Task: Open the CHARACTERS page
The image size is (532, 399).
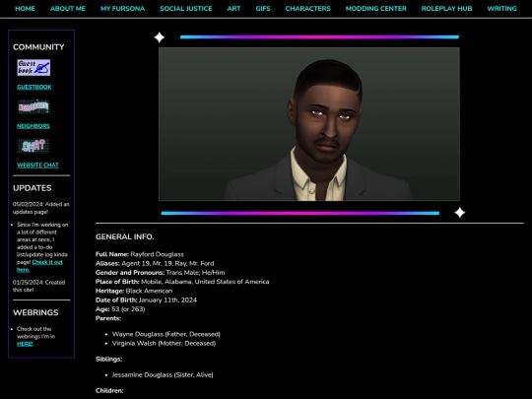Action: 307,9
